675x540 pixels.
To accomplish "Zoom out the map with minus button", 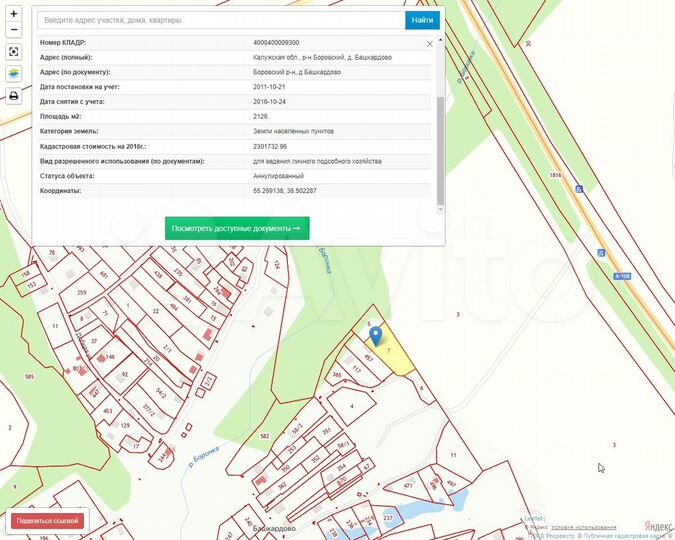I will (x=14, y=30).
